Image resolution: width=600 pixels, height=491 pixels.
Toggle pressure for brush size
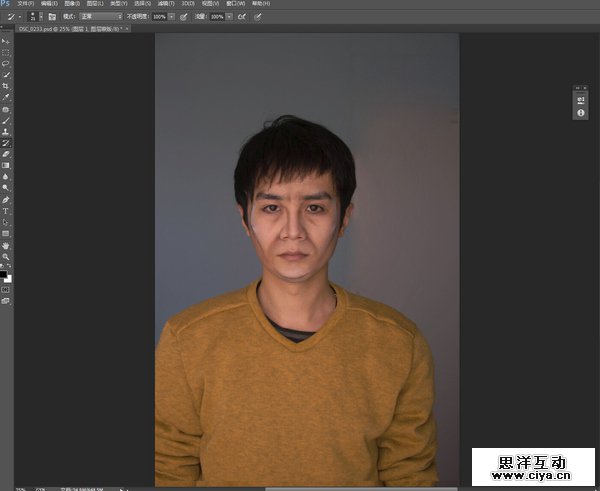click(258, 16)
